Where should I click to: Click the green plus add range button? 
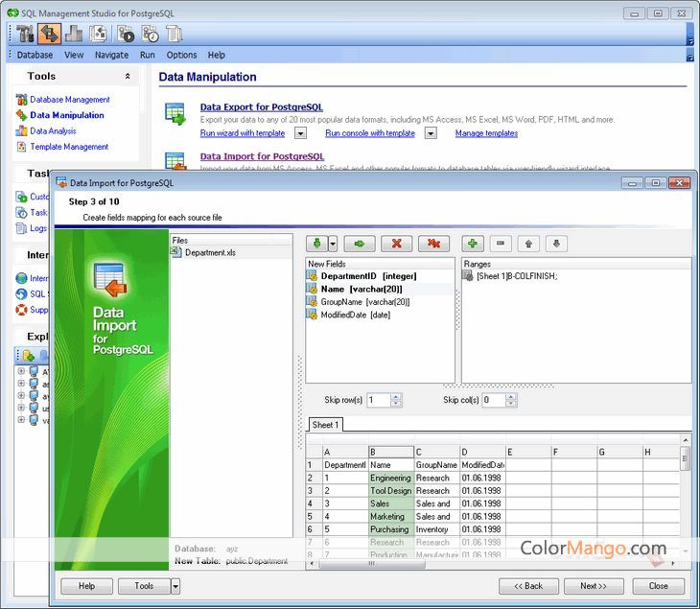pyautogui.click(x=473, y=244)
